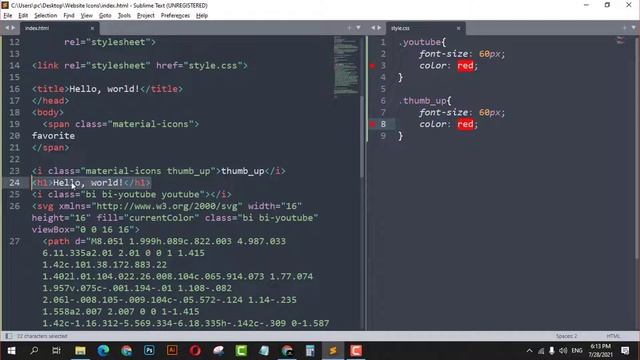Viewport: 640px width, 360px height.
Task: Open the Project menu
Action: click(146, 16)
